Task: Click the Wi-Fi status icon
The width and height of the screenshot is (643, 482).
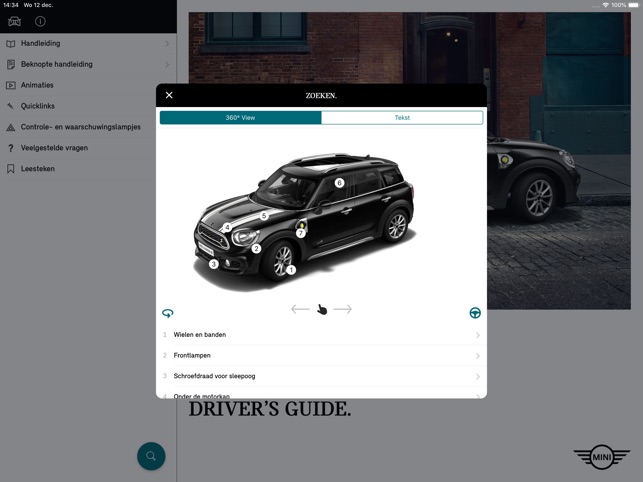Action: click(x=605, y=5)
